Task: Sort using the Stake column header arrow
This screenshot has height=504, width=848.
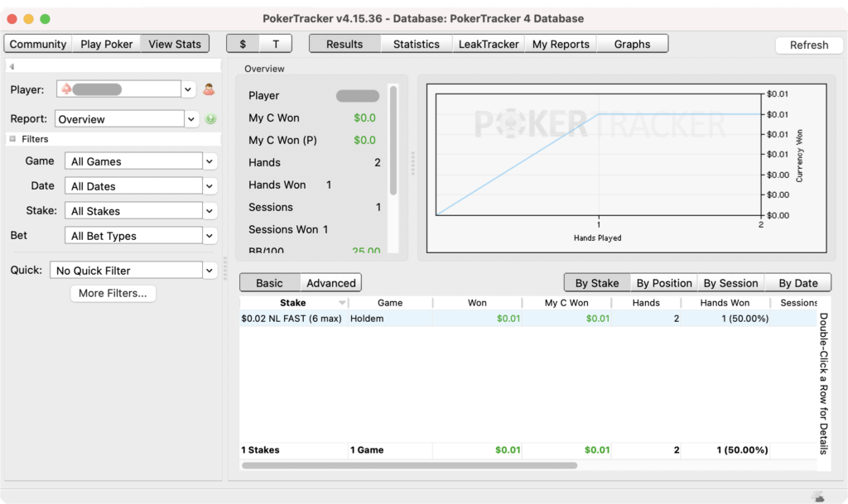Action: click(x=342, y=303)
